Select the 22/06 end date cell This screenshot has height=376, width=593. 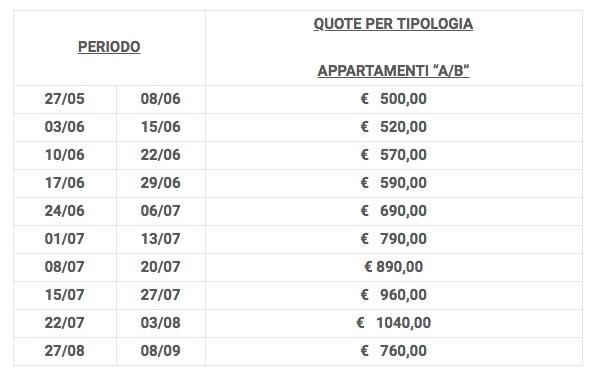pyautogui.click(x=161, y=155)
